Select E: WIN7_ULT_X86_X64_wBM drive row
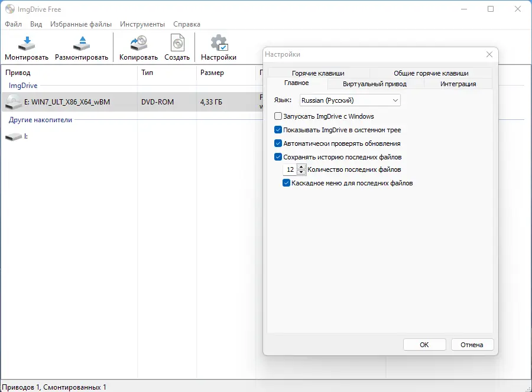 132,102
